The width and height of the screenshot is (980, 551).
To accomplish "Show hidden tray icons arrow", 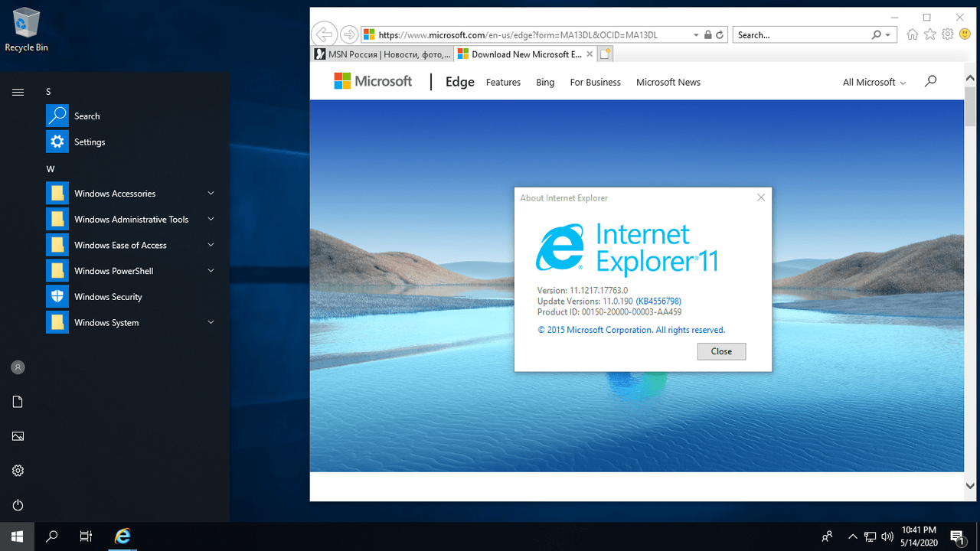I will 853,536.
